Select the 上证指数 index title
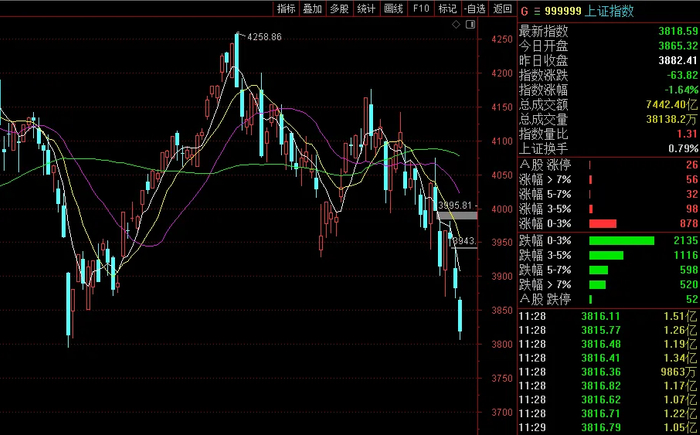700x435 pixels. (x=609, y=11)
